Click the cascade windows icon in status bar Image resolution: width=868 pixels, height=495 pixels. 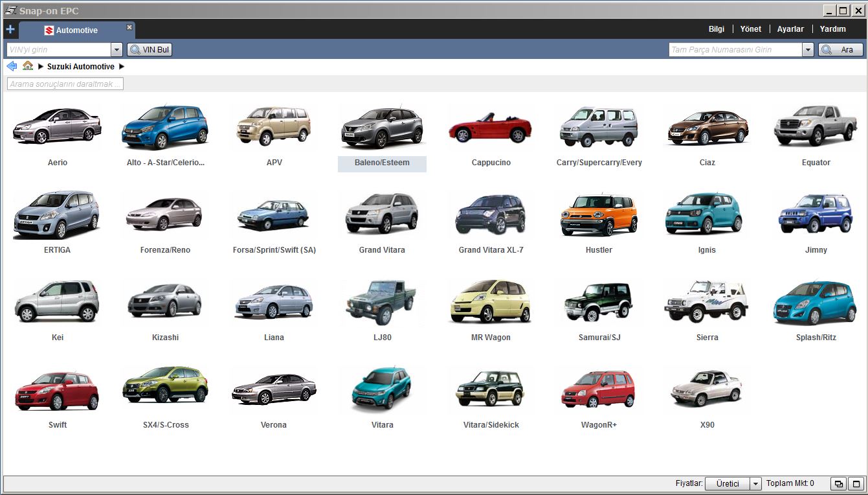point(839,484)
